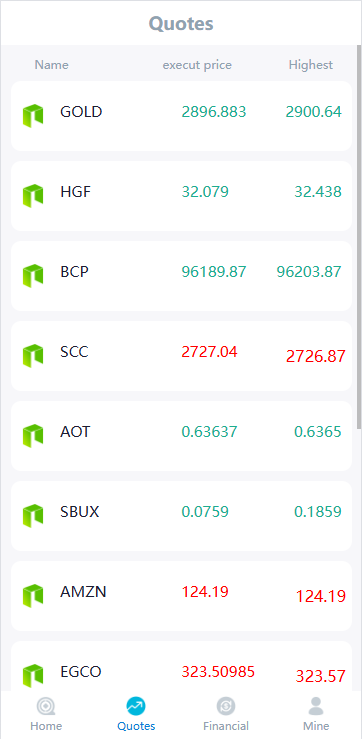Switch to the Financial tab
The width and height of the screenshot is (362, 739).
[226, 714]
